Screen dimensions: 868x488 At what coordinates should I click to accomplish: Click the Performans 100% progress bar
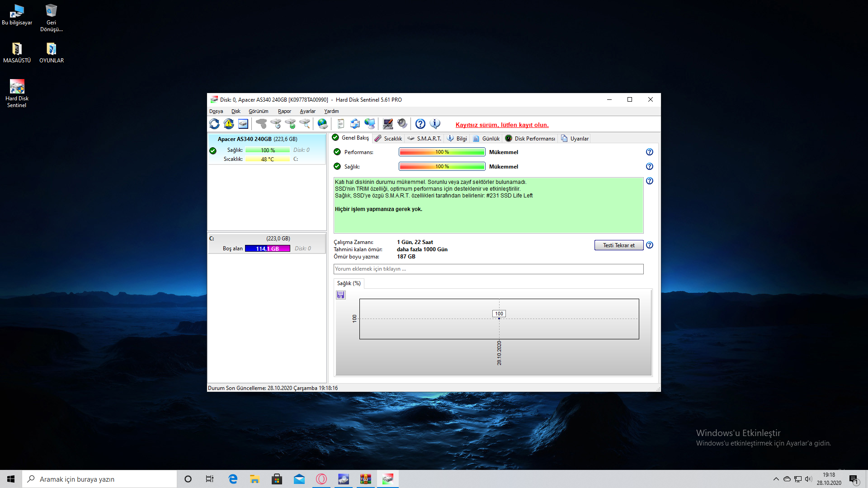[442, 152]
